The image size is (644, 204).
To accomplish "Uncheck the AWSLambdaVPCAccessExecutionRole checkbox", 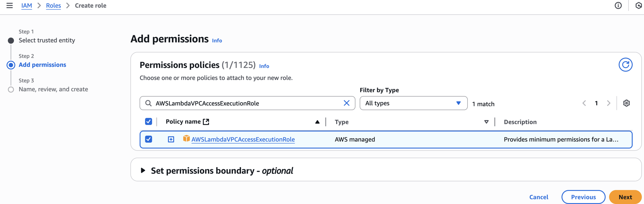I will click(148, 139).
